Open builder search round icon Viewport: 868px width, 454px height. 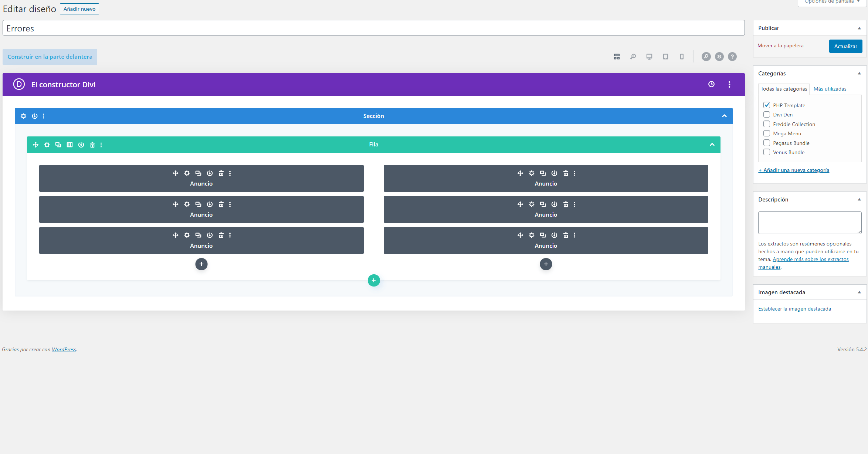pyautogui.click(x=706, y=57)
